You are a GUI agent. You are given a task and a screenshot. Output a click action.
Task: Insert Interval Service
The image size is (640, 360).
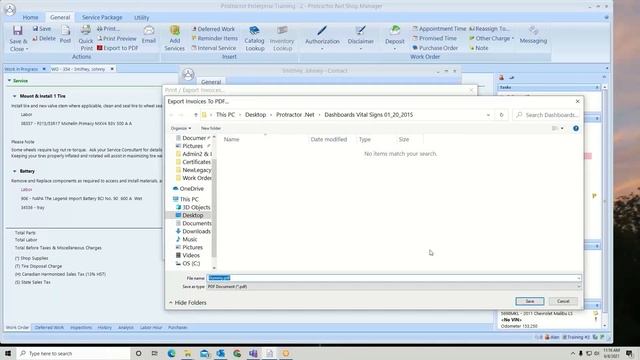[x=214, y=48]
